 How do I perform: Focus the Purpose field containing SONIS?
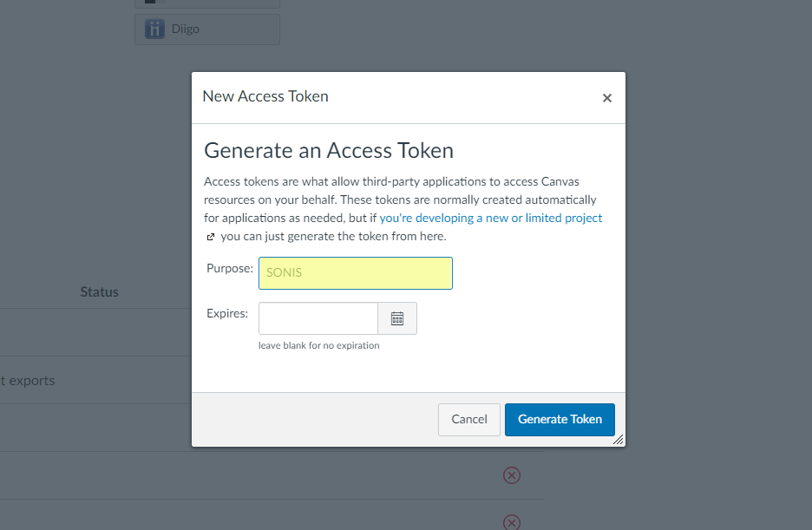coord(356,273)
